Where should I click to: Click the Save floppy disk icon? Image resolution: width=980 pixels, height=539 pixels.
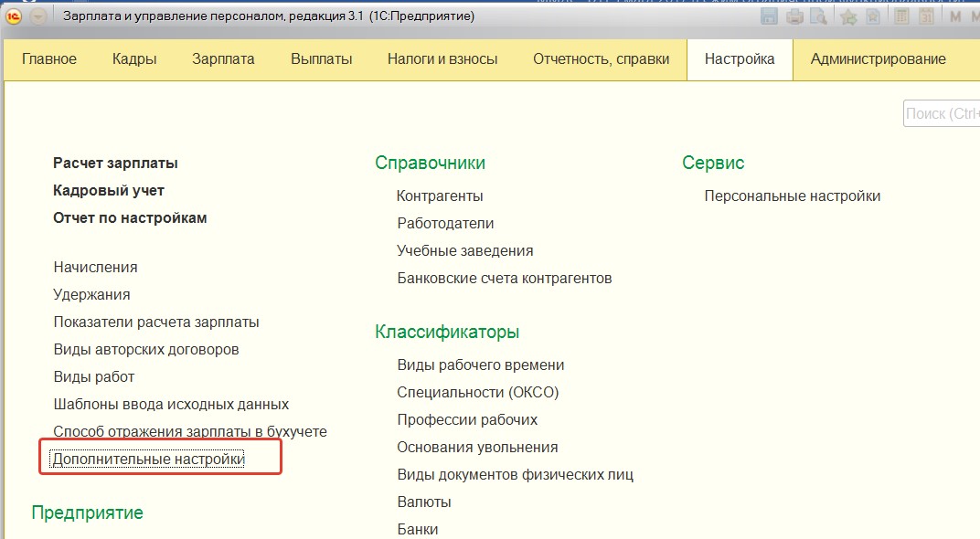point(769,16)
